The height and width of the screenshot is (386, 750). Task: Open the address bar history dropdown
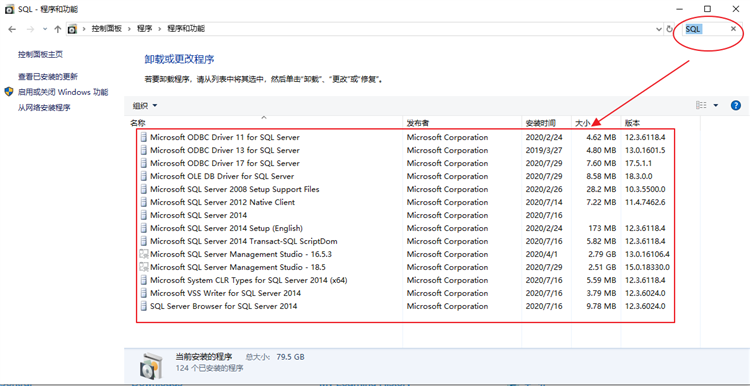[660, 29]
